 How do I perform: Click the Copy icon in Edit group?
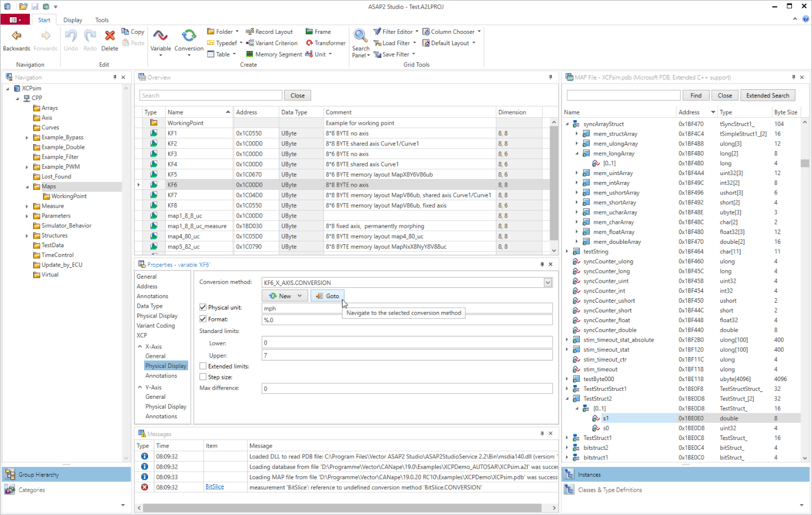click(125, 31)
